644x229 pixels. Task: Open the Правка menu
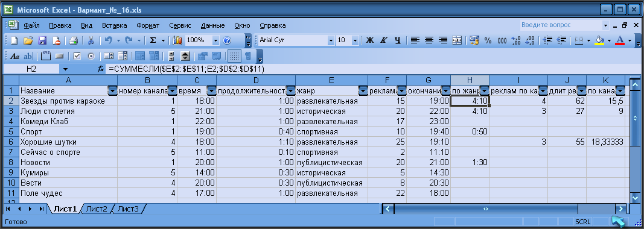60,25
